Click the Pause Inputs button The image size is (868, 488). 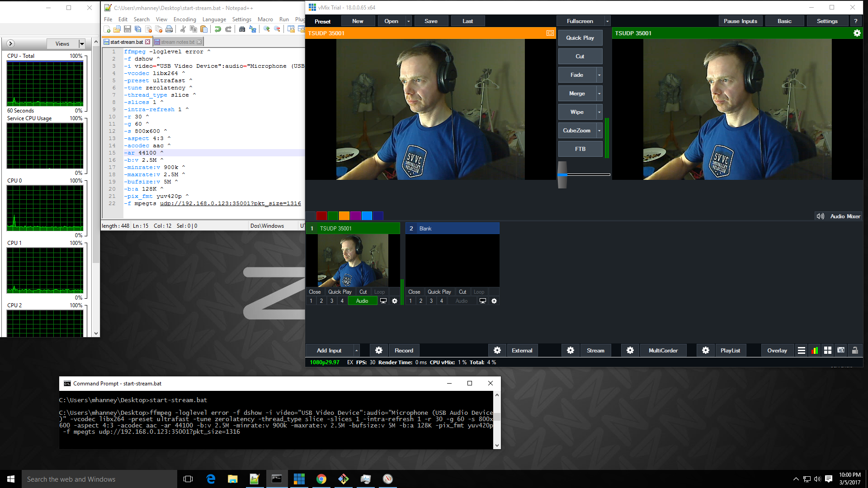tap(740, 21)
